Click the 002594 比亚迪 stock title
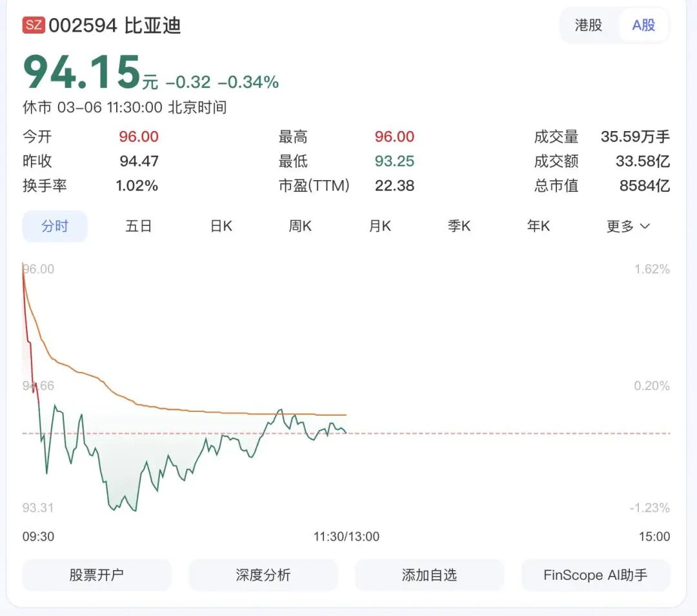The width and height of the screenshot is (697, 616). tap(115, 25)
